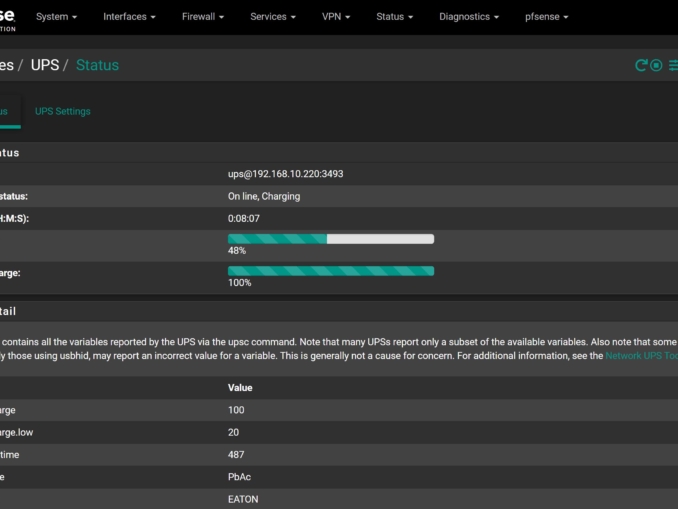Open the Status menu in navbar
Image resolution: width=678 pixels, height=509 pixels.
click(395, 17)
